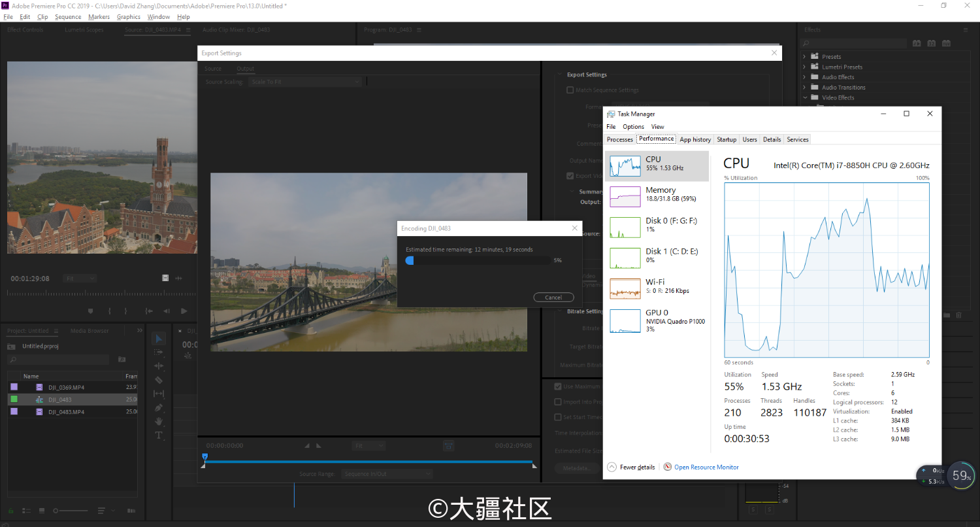
Task: Select the Selection tool in Premiere toolbar
Action: tap(159, 338)
